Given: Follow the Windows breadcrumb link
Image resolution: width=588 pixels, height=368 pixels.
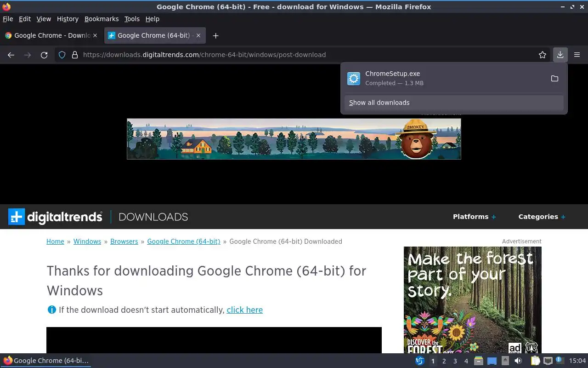Looking at the screenshot, I should (87, 241).
